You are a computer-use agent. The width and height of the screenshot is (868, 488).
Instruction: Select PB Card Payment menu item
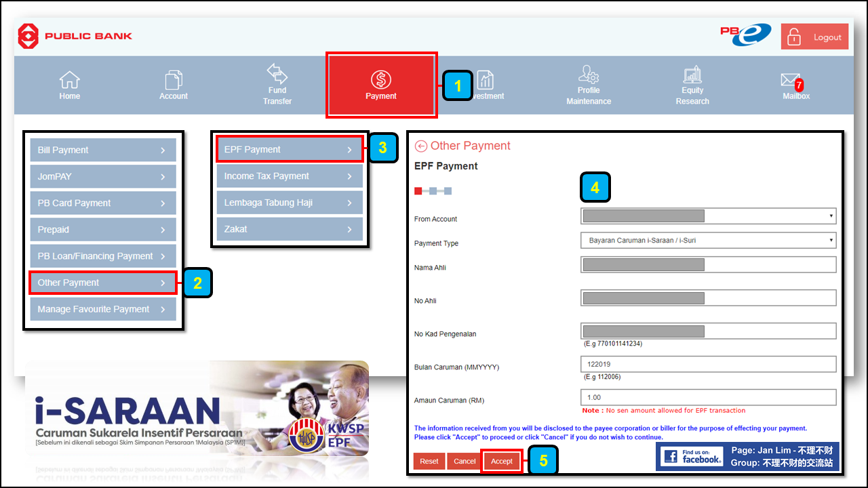102,203
